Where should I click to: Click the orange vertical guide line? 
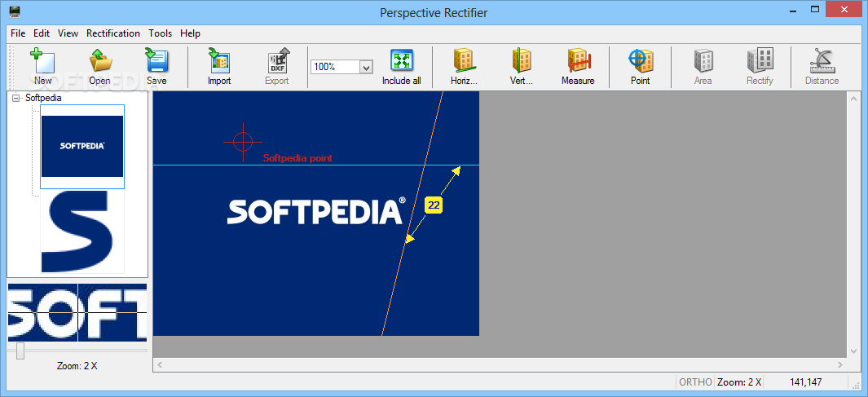[412, 213]
